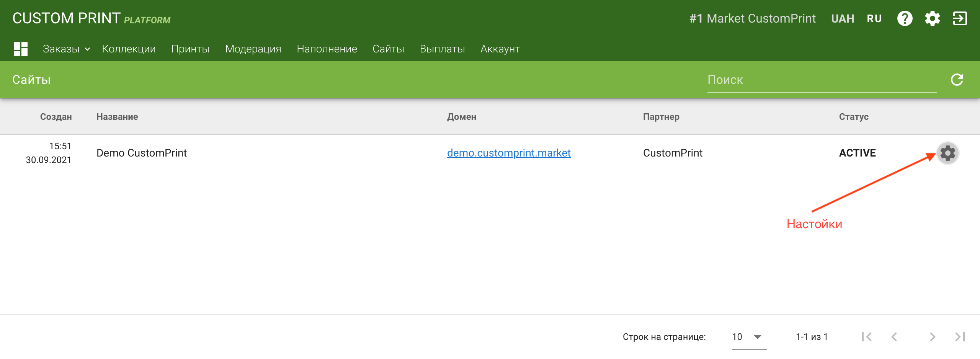The width and height of the screenshot is (980, 359).
Task: Change language via RU selector
Action: coord(874,18)
